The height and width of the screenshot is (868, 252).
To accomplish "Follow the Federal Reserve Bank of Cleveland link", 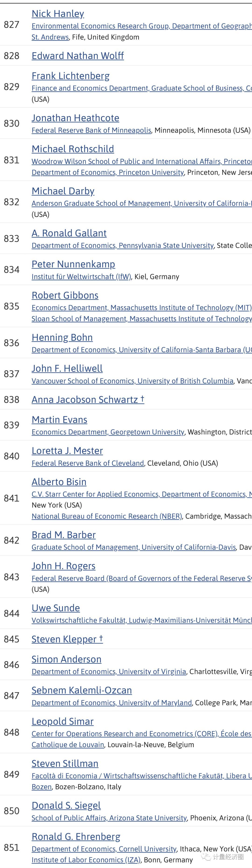I will tap(88, 463).
